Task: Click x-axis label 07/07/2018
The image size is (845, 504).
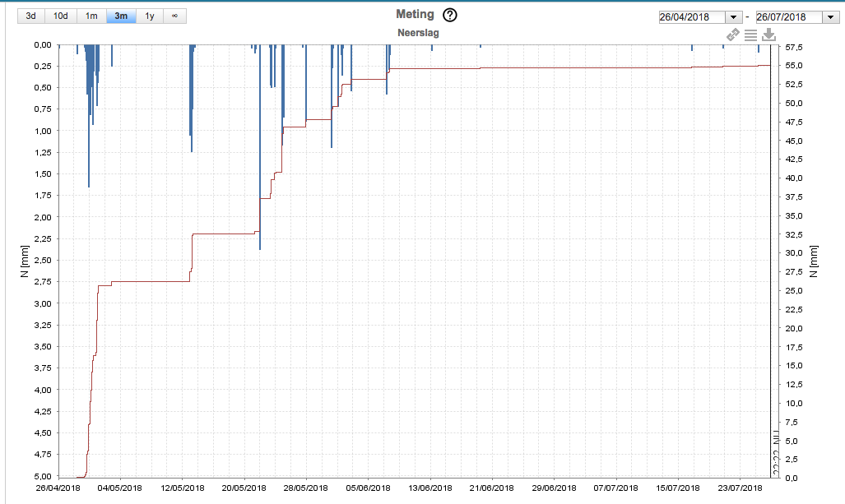Action: pyautogui.click(x=616, y=488)
